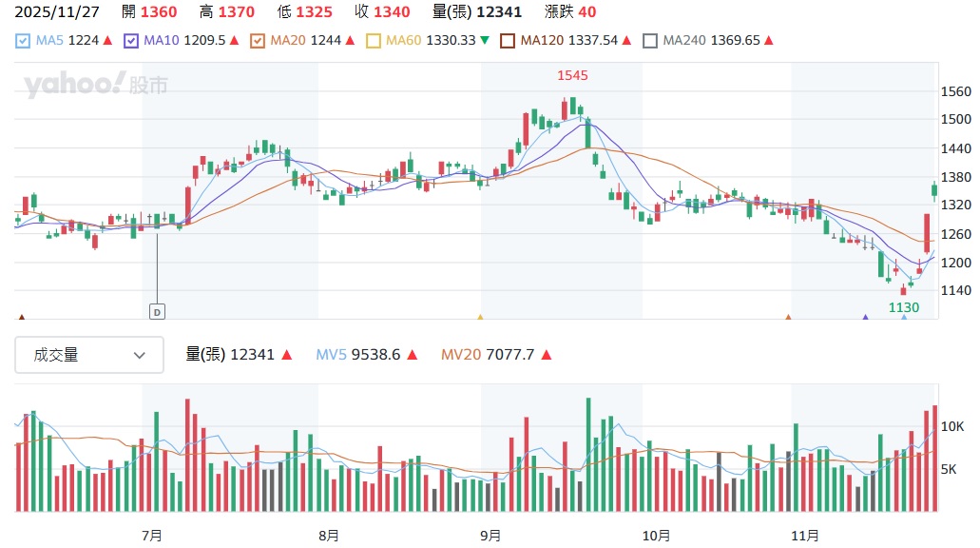Uncheck the MA5 moving average checkbox

23,41
